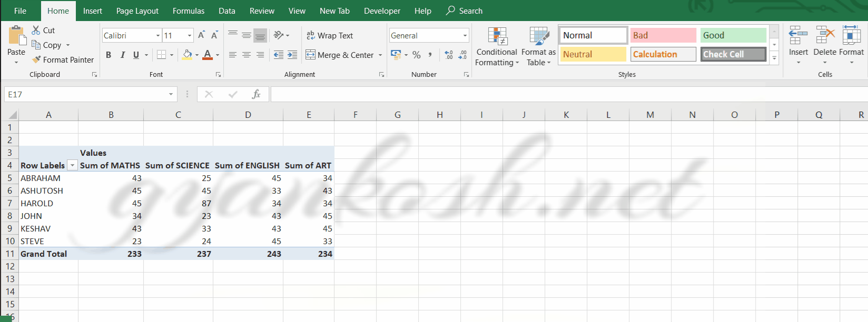Screen dimensions: 868x322
Task: Click the Insert cells icon
Action: 798,35
